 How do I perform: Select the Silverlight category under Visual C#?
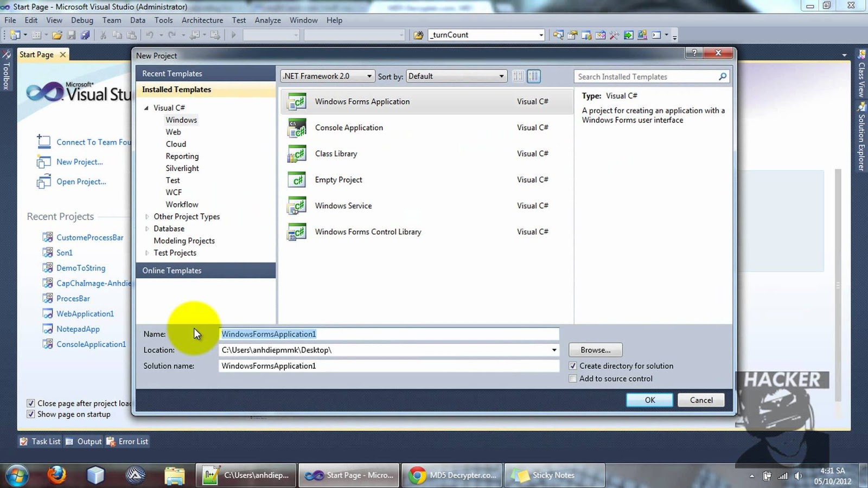tap(182, 168)
